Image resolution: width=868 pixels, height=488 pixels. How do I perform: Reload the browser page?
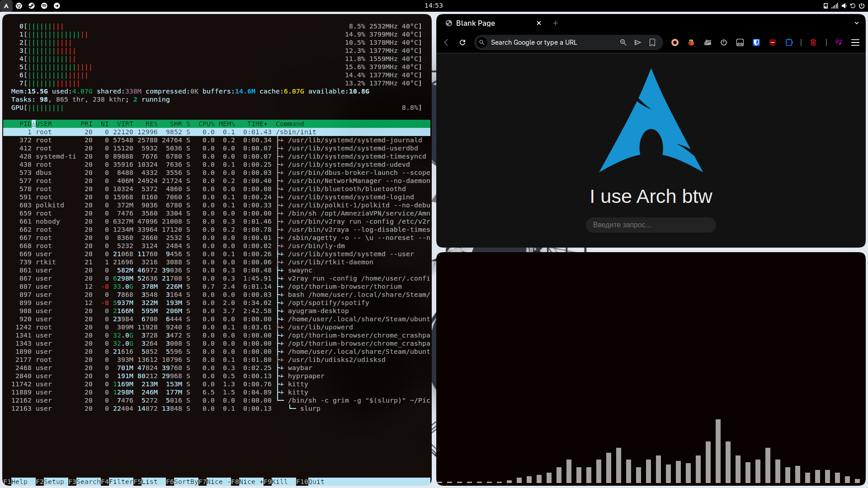pos(462,42)
